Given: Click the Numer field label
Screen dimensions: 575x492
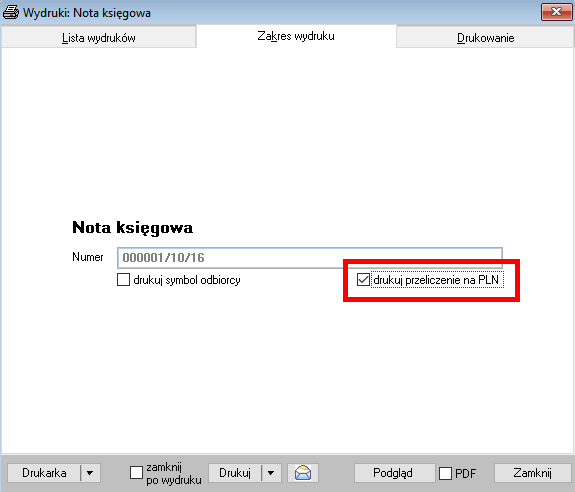Looking at the screenshot, I should [x=88, y=257].
